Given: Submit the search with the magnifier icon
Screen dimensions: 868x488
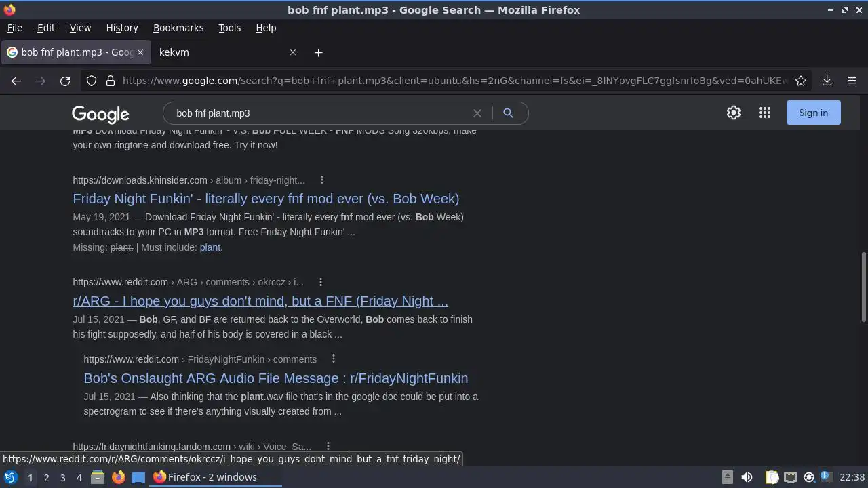Looking at the screenshot, I should (508, 113).
